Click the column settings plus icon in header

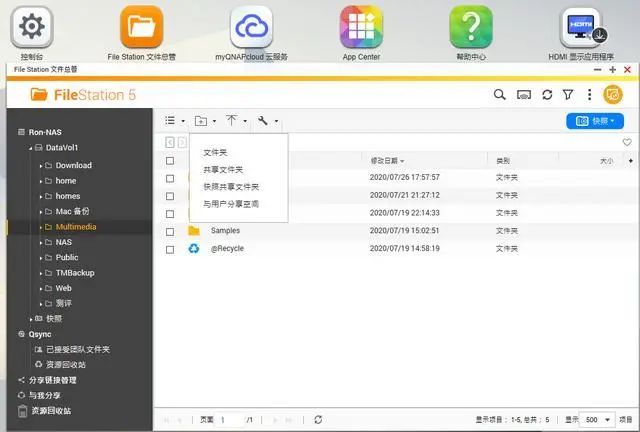[631, 161]
